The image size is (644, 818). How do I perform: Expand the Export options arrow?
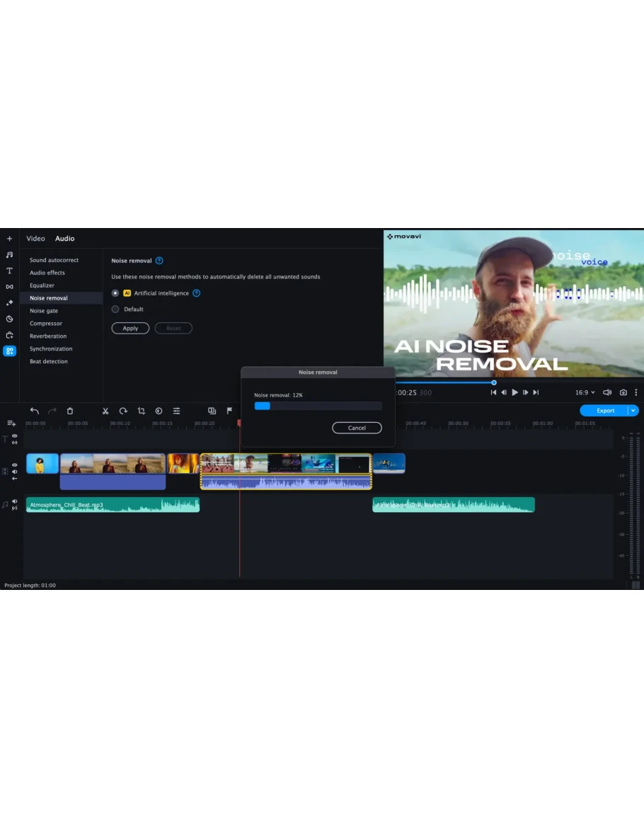pos(633,411)
